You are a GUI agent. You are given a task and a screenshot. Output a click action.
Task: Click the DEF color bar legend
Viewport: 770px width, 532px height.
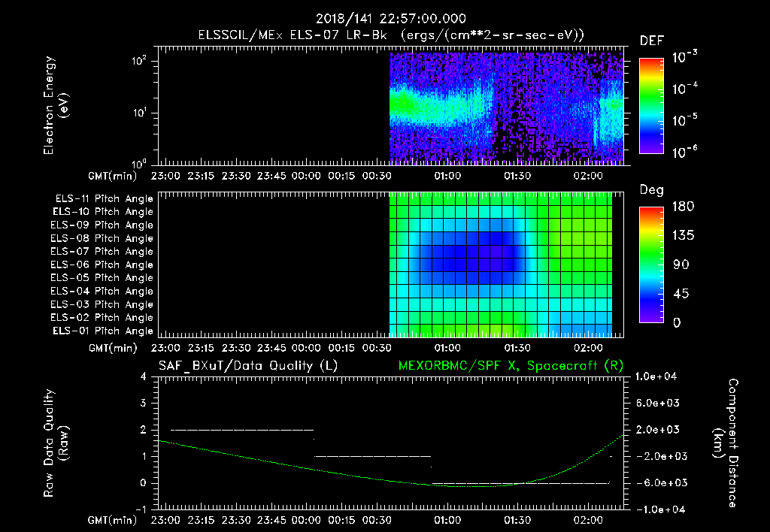pyautogui.click(x=651, y=106)
